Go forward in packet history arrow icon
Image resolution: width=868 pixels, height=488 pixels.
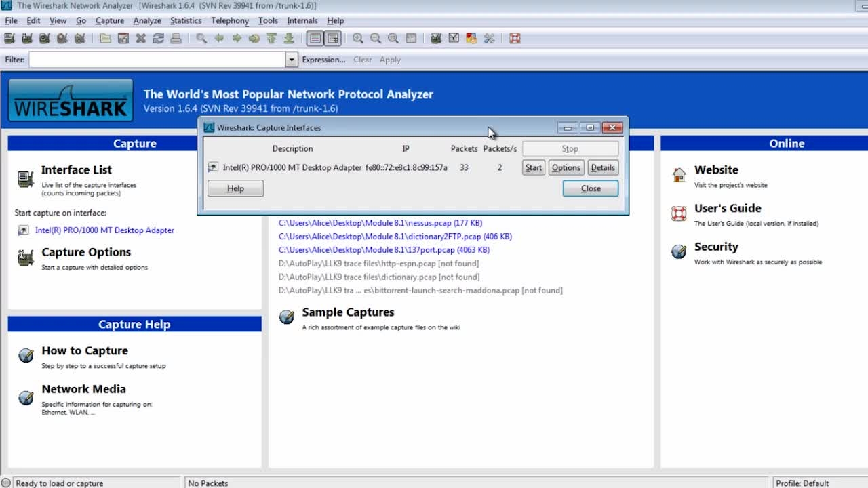(237, 39)
